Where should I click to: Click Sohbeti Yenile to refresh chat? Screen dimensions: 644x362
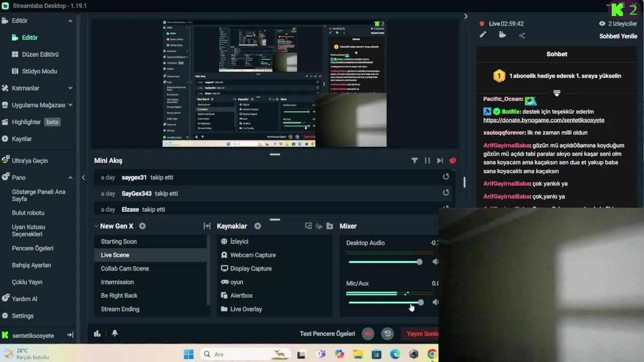tap(618, 36)
